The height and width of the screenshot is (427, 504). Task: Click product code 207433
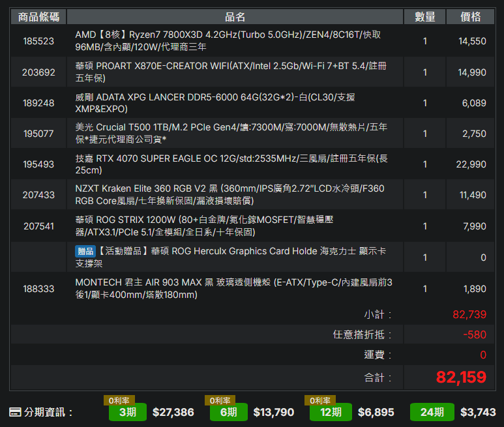(x=38, y=195)
